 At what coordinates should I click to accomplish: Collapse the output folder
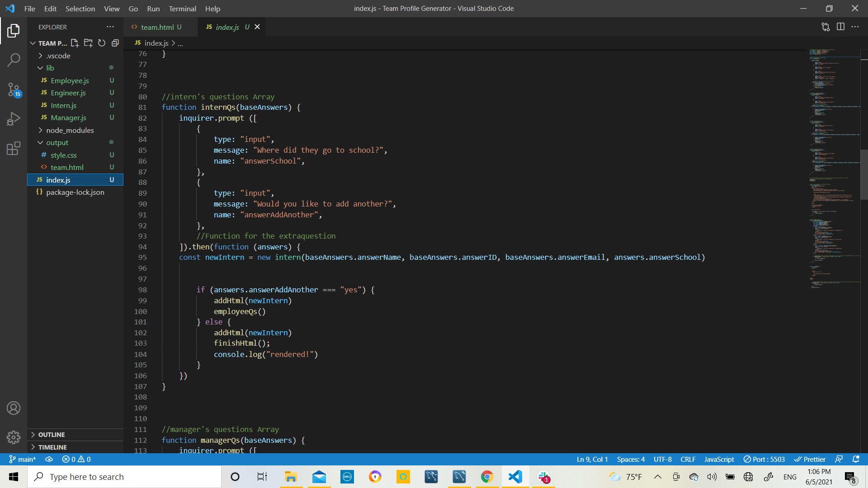click(x=75, y=142)
